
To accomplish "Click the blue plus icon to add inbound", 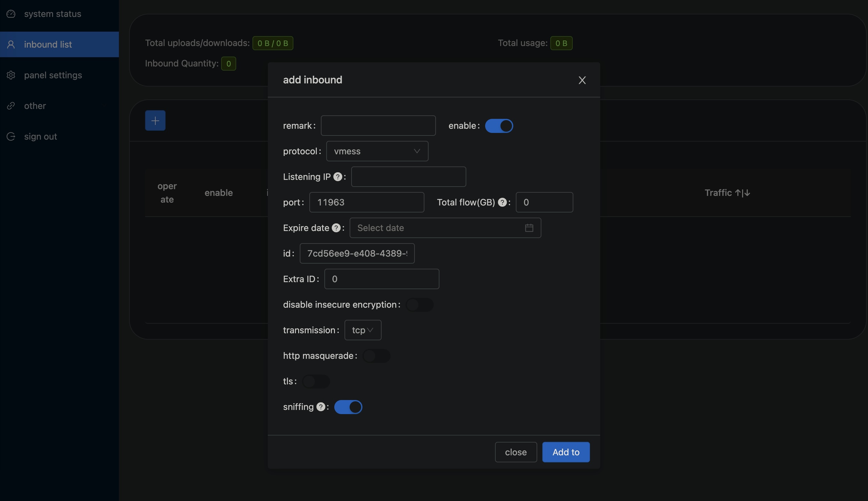I will pos(155,120).
